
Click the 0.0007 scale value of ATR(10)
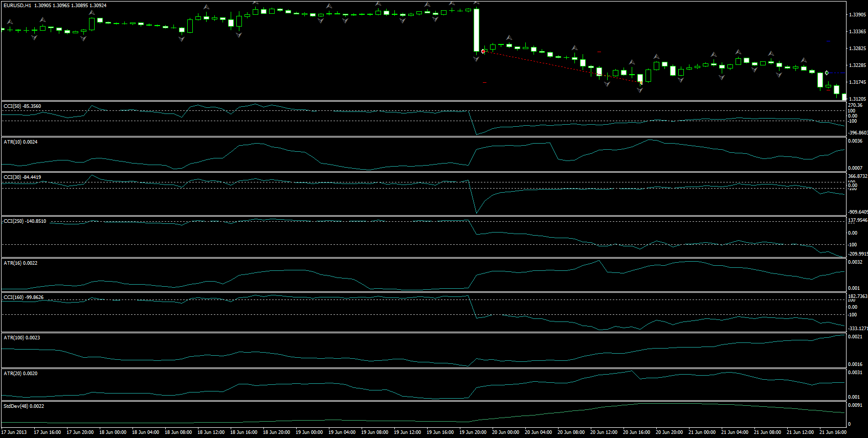point(855,168)
